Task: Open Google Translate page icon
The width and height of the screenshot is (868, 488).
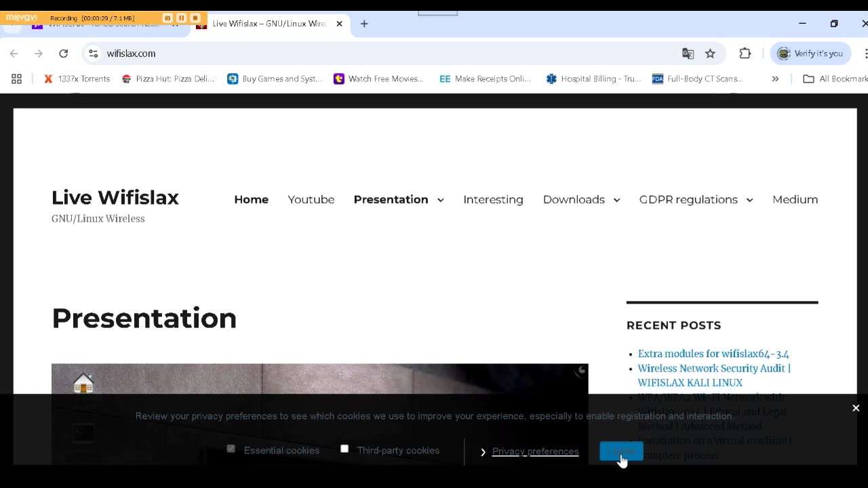Action: click(x=688, y=54)
